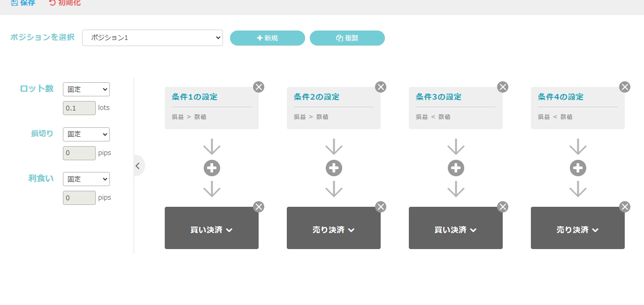Image resolution: width=644 pixels, height=305 pixels.
Task: Click the lots input showing 0.1
Action: (x=79, y=108)
